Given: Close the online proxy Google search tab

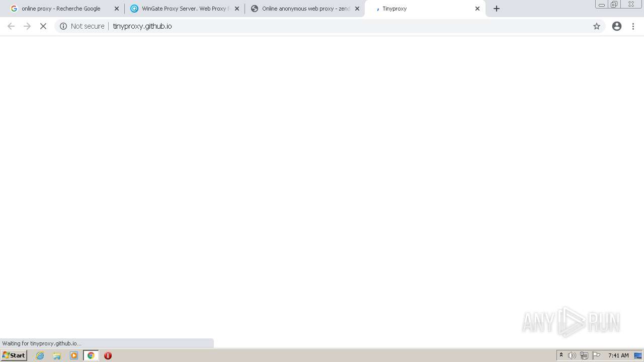Looking at the screenshot, I should click(x=117, y=9).
